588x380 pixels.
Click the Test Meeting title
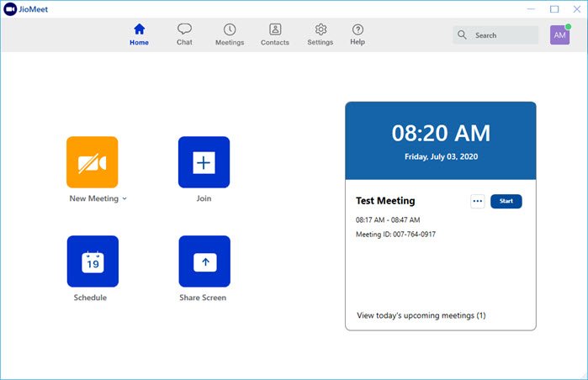pos(385,201)
